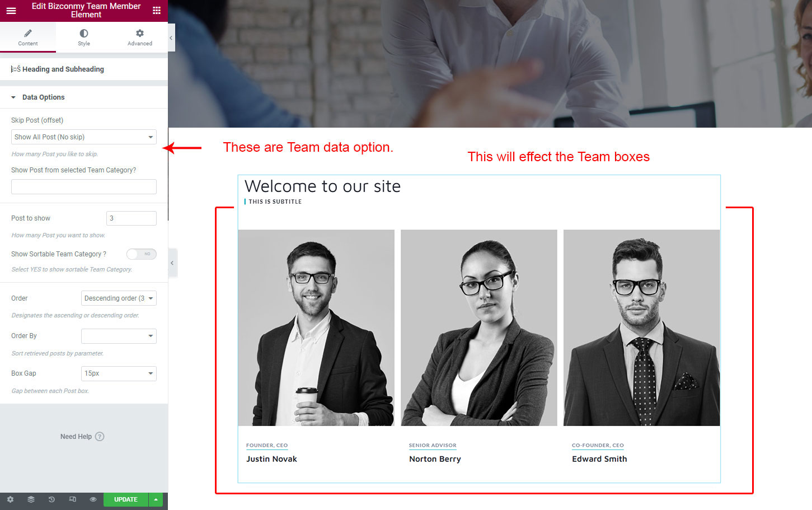Open the settings gear in bottom bar
Viewport: 812px width, 510px height.
point(10,499)
